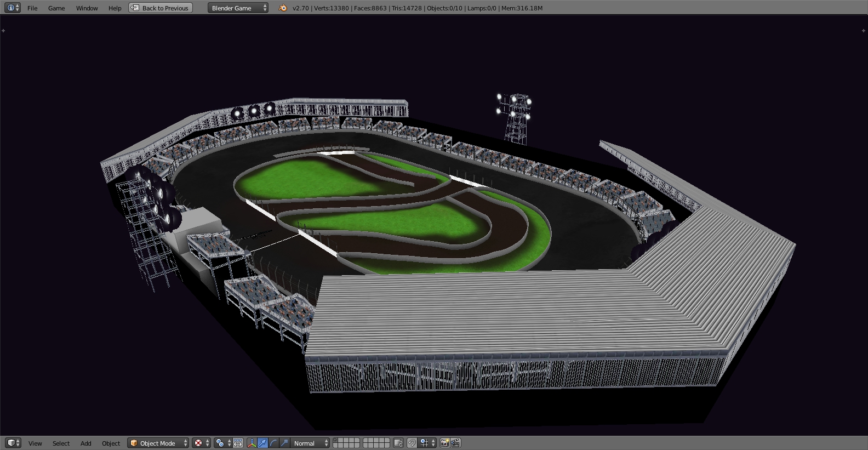This screenshot has width=868, height=450.
Task: Toggle manipulate center points option
Action: 238,443
